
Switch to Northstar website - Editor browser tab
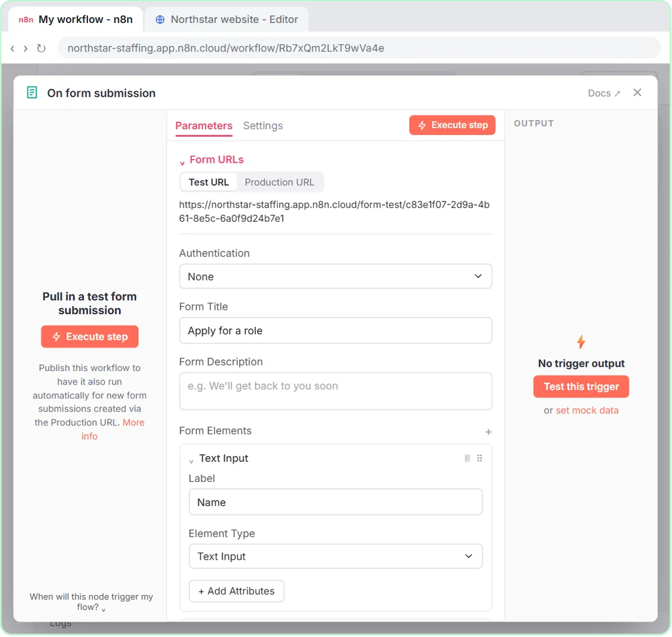[227, 20]
